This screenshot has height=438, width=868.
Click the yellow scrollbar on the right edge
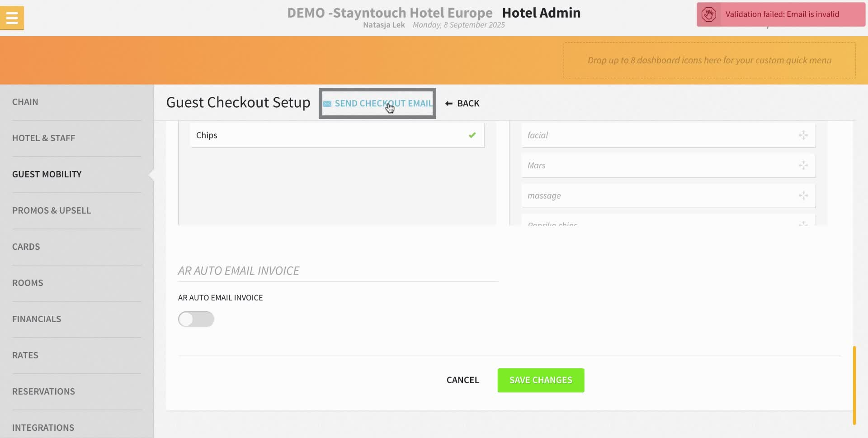pyautogui.click(x=854, y=385)
